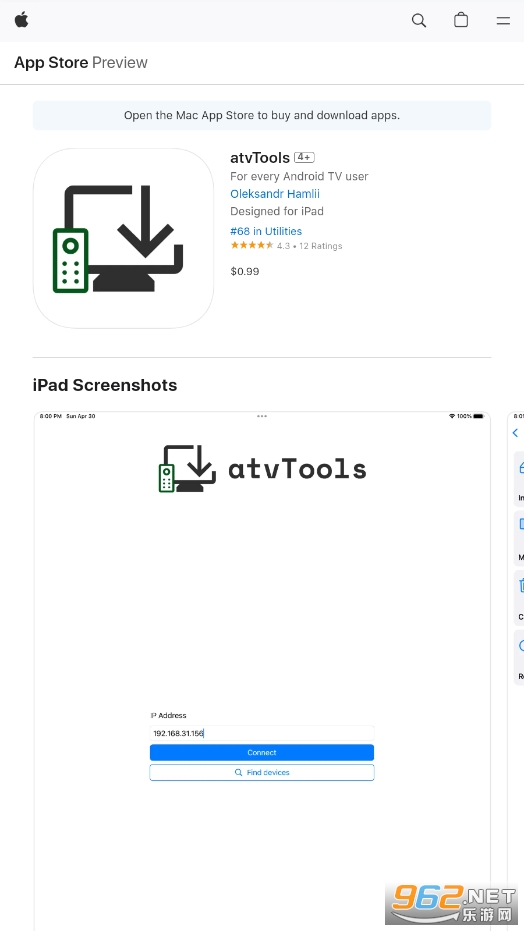Click the atvTools app title
The image size is (524, 931).
tap(260, 157)
